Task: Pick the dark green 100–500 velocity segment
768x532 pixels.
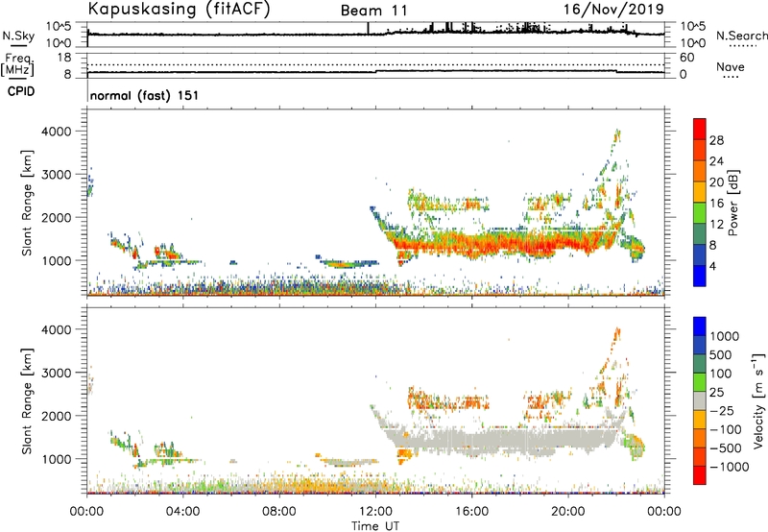Action: 700,364
